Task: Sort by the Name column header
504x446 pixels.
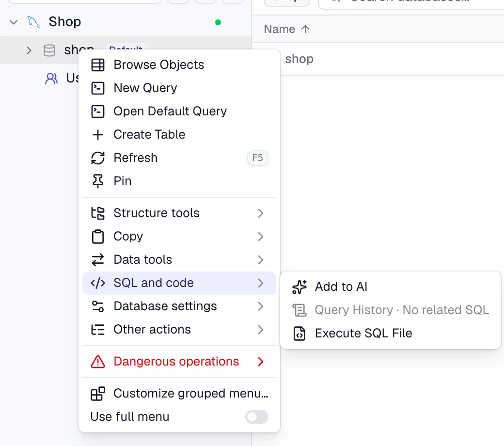Action: (x=279, y=29)
